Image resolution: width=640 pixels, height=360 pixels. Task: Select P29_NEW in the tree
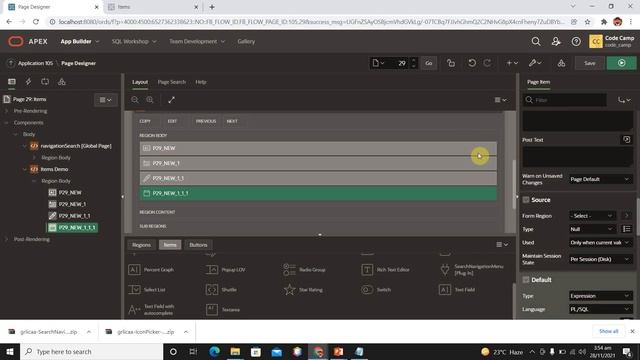tap(70, 192)
